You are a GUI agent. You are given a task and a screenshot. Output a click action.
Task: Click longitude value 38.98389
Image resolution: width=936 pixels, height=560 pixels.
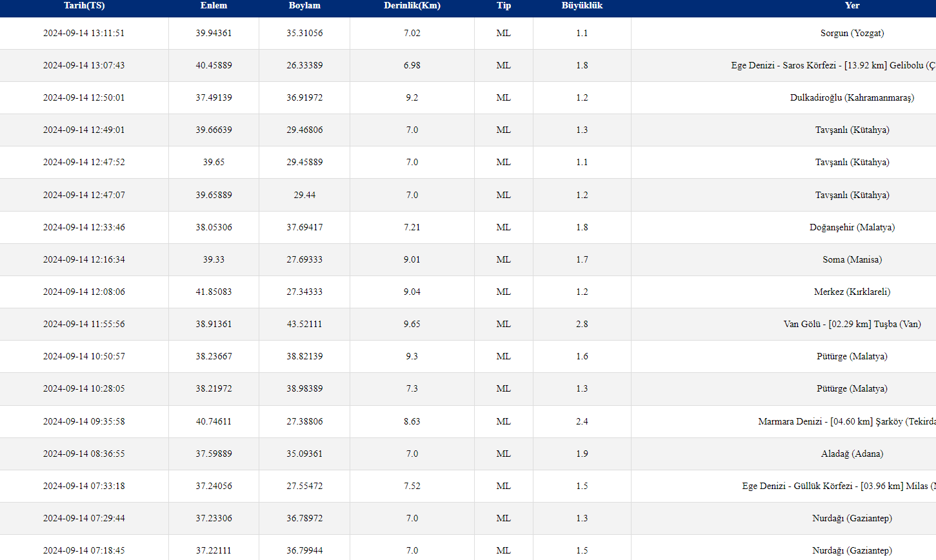[x=304, y=388]
